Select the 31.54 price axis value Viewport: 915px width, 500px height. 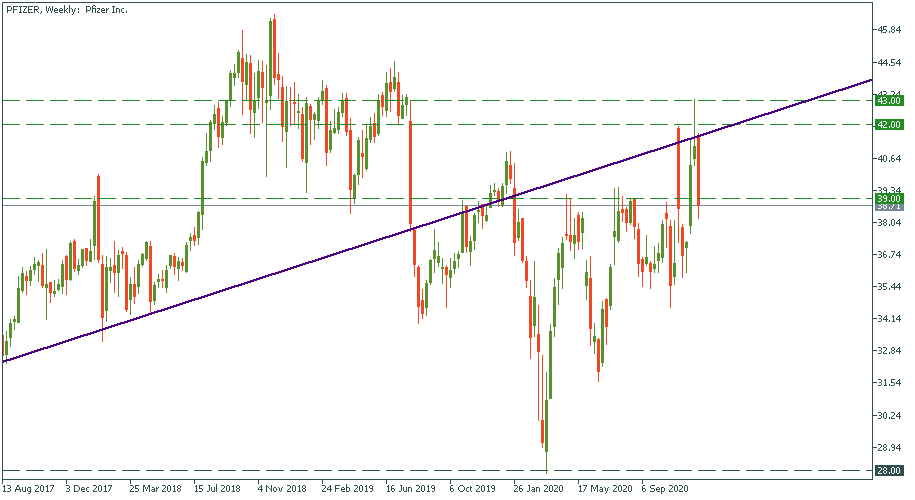coord(891,383)
